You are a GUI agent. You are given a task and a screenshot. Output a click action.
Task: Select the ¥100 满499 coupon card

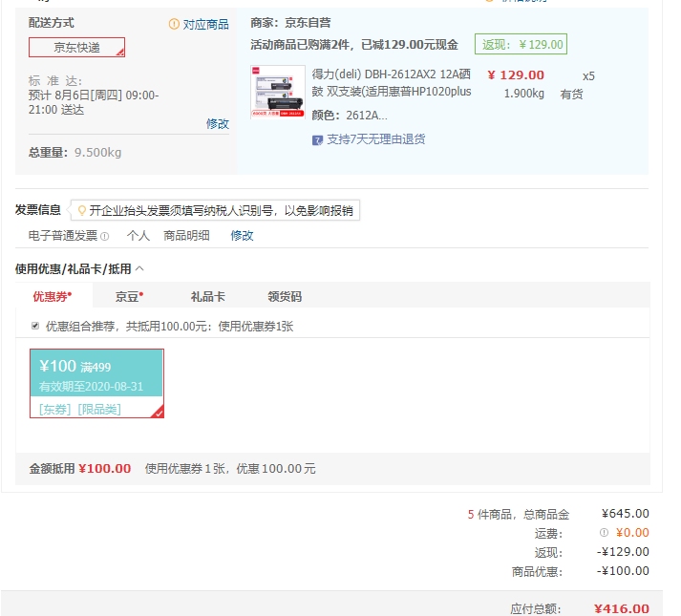tap(96, 383)
